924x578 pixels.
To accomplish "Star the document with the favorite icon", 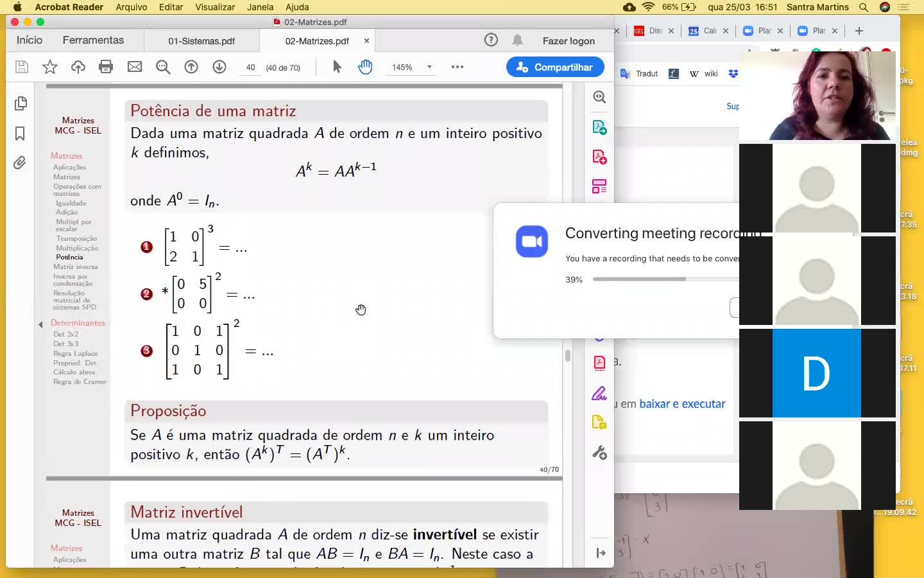I will [x=49, y=67].
